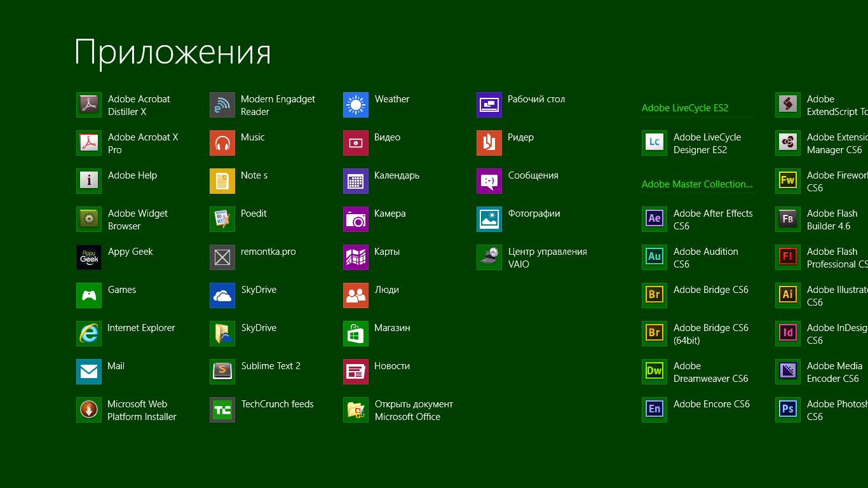Click the Фотографии label text
The image size is (868, 488).
(x=534, y=213)
